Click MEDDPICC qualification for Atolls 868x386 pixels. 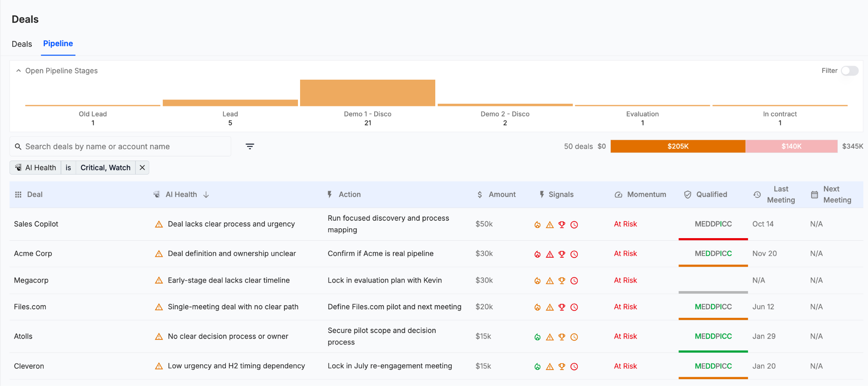coord(713,336)
